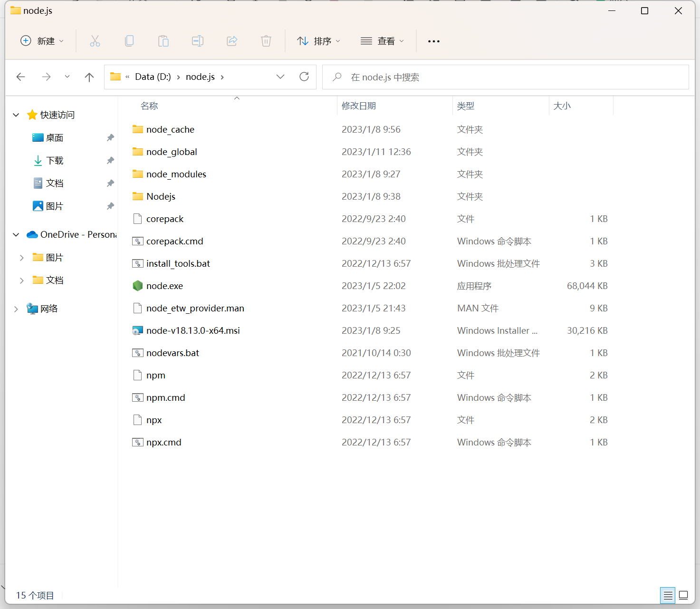
Task: Collapse the 快速访问 tree section
Action: pyautogui.click(x=16, y=115)
